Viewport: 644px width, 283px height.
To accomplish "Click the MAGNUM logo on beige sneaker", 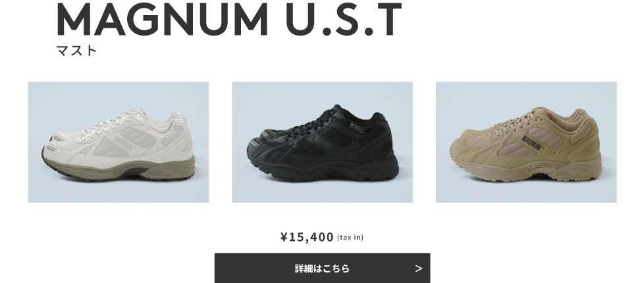I will [532, 143].
